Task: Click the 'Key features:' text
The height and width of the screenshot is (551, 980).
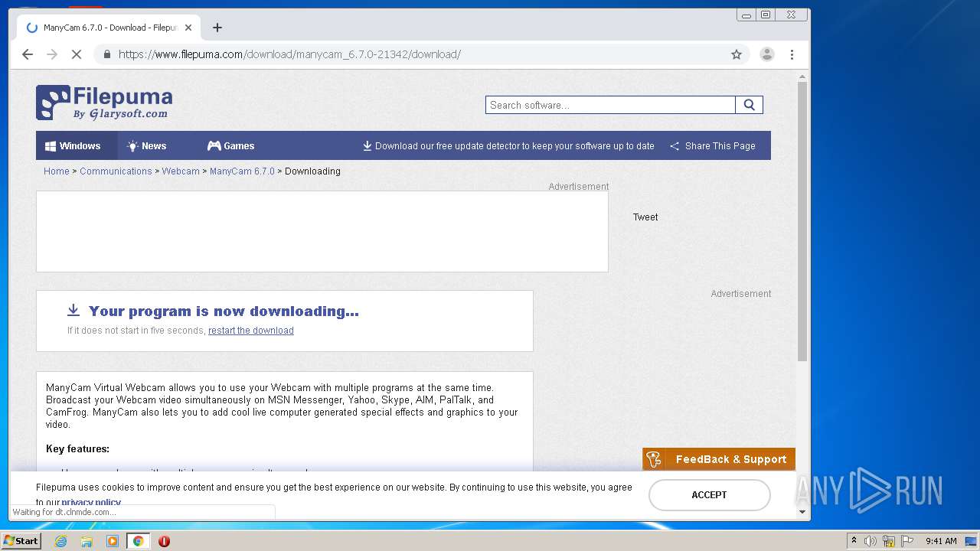Action: click(x=77, y=449)
